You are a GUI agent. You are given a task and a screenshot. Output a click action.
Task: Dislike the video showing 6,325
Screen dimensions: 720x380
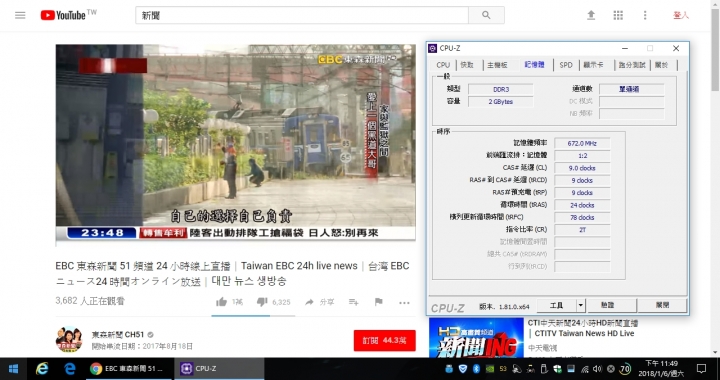262,302
